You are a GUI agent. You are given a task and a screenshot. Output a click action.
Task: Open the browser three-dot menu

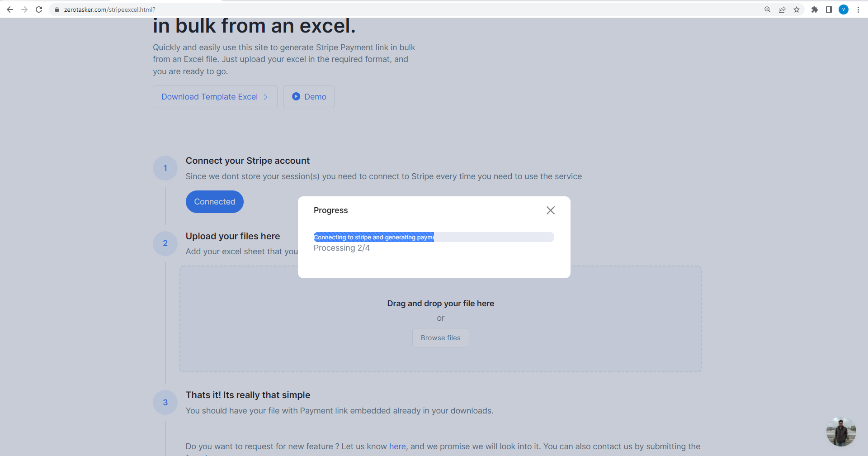[x=859, y=9]
